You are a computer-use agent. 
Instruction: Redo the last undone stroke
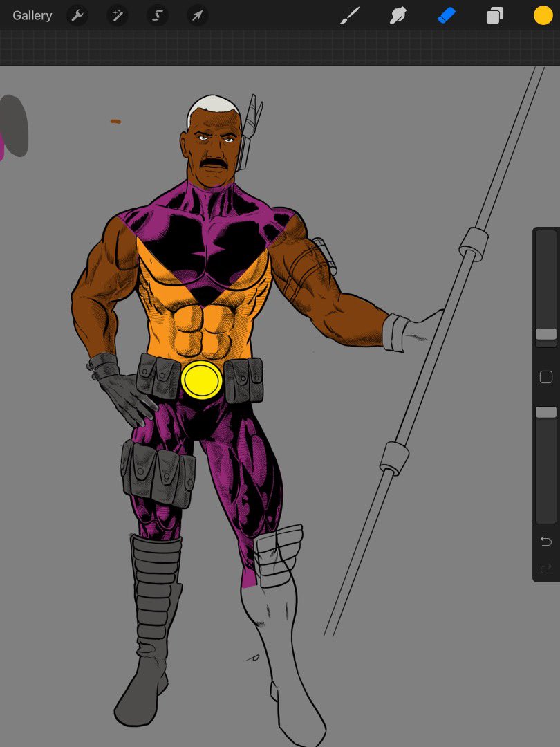click(546, 568)
